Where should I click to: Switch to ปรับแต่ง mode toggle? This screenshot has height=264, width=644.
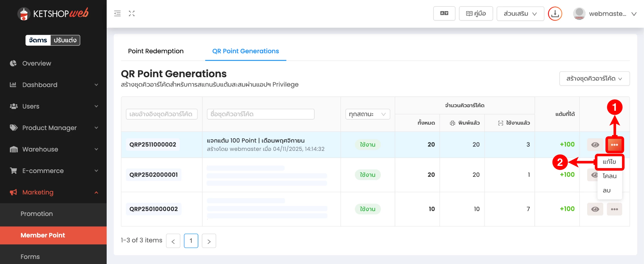[x=65, y=40]
